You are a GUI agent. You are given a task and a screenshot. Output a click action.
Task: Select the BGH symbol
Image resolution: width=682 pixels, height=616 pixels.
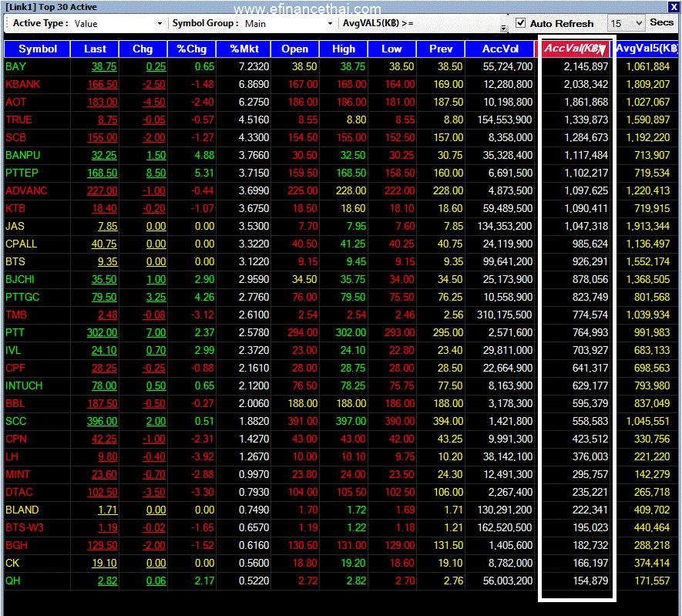pyautogui.click(x=16, y=546)
